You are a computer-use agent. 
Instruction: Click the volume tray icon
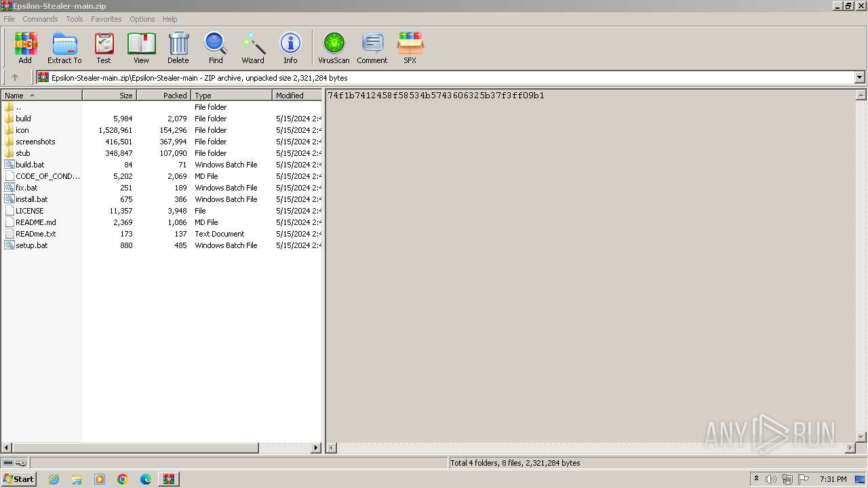pyautogui.click(x=771, y=479)
